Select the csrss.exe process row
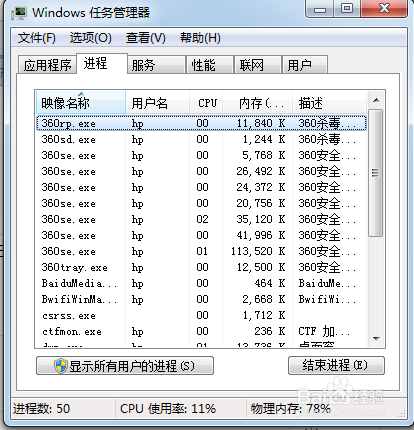The width and height of the screenshot is (414, 430). click(201, 315)
